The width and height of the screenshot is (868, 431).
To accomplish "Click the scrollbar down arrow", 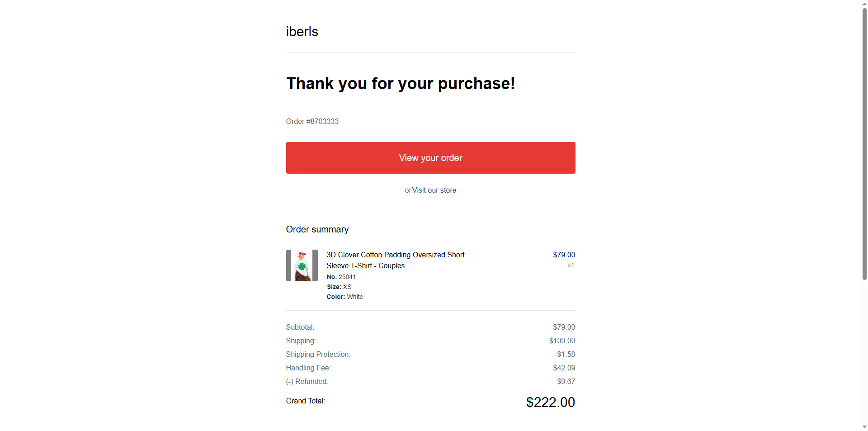I will point(864,426).
